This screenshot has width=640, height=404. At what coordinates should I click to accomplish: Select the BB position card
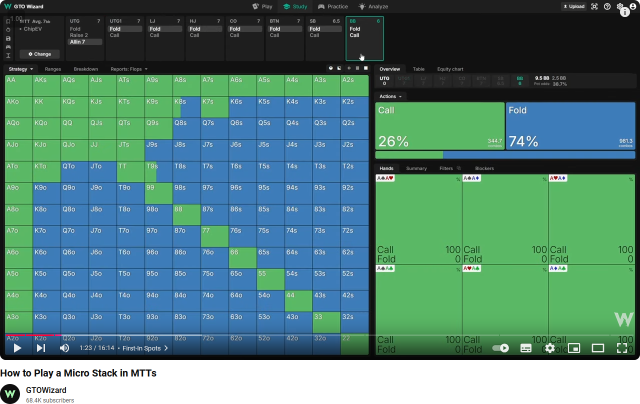coord(364,38)
